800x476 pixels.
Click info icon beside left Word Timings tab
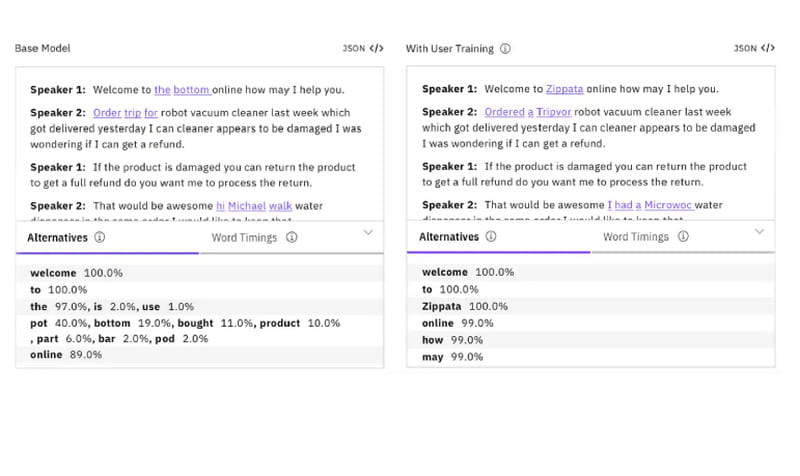[x=291, y=238]
